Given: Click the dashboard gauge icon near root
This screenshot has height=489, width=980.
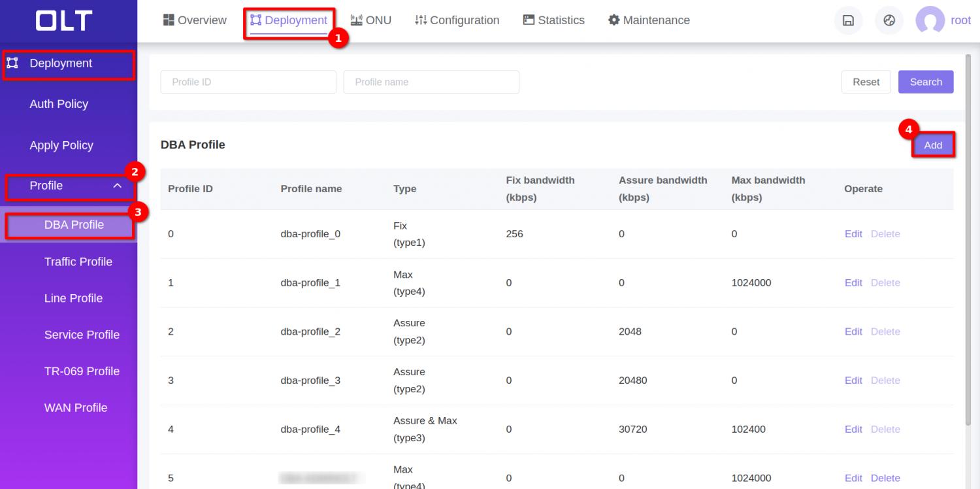Looking at the screenshot, I should point(889,20).
